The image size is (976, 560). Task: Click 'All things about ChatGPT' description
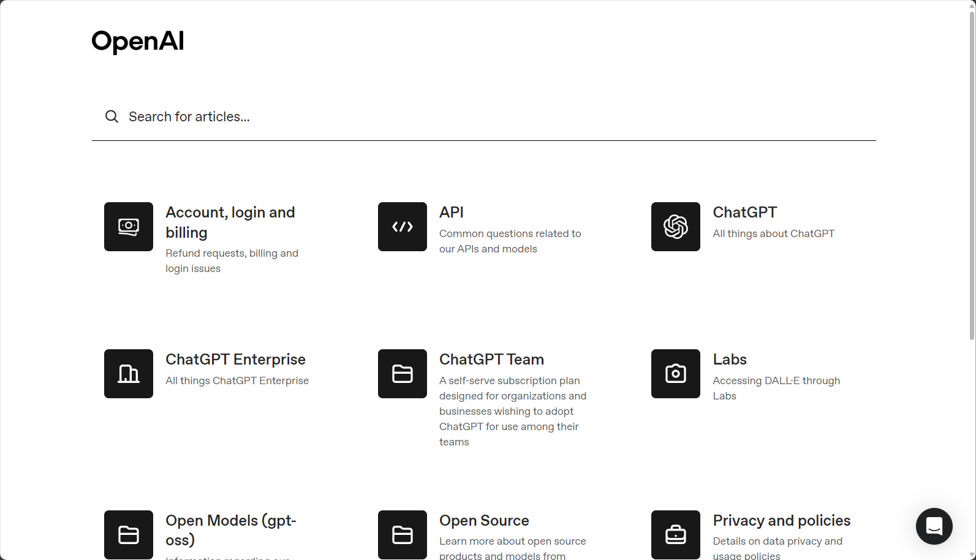pyautogui.click(x=774, y=233)
